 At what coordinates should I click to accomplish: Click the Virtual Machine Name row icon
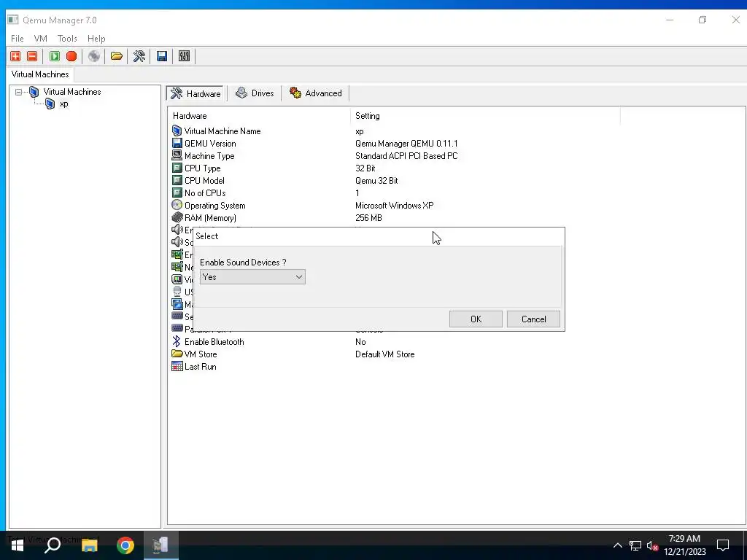177,131
